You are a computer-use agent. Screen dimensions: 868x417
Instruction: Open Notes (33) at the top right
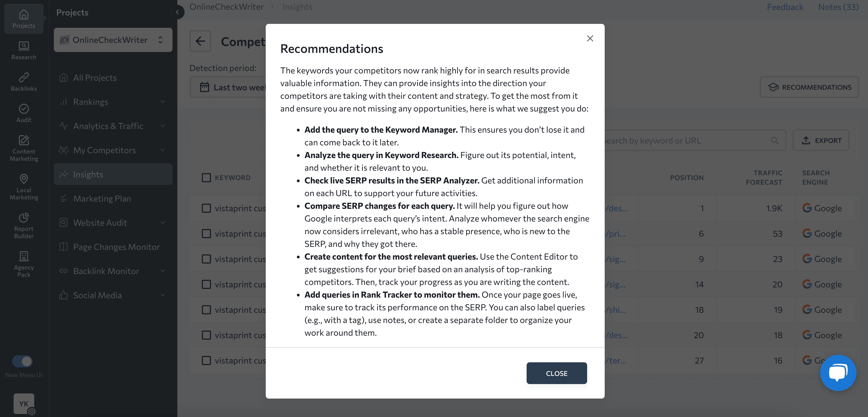coord(838,7)
